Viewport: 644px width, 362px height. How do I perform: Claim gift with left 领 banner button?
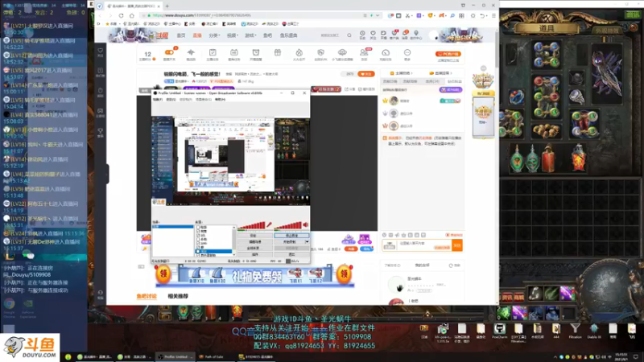[163, 274]
